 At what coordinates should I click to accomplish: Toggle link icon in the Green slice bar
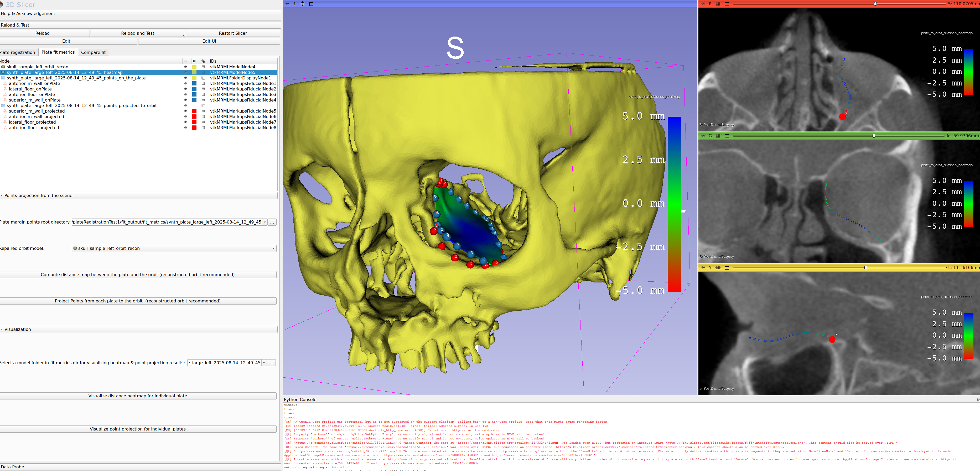718,136
